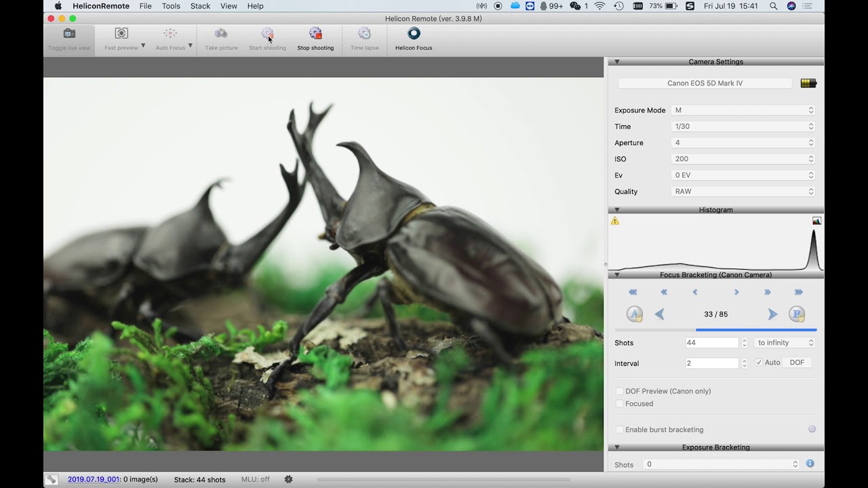This screenshot has height=488, width=868.
Task: Click the exposure bracketing info icon
Action: 810,464
